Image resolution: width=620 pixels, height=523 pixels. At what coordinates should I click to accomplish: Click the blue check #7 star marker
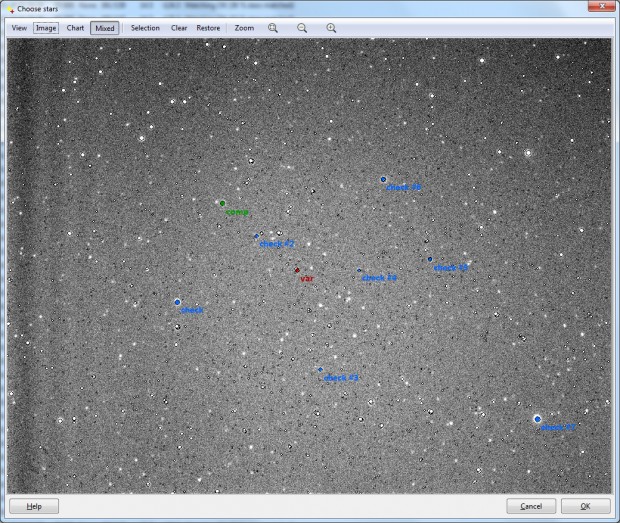537,419
